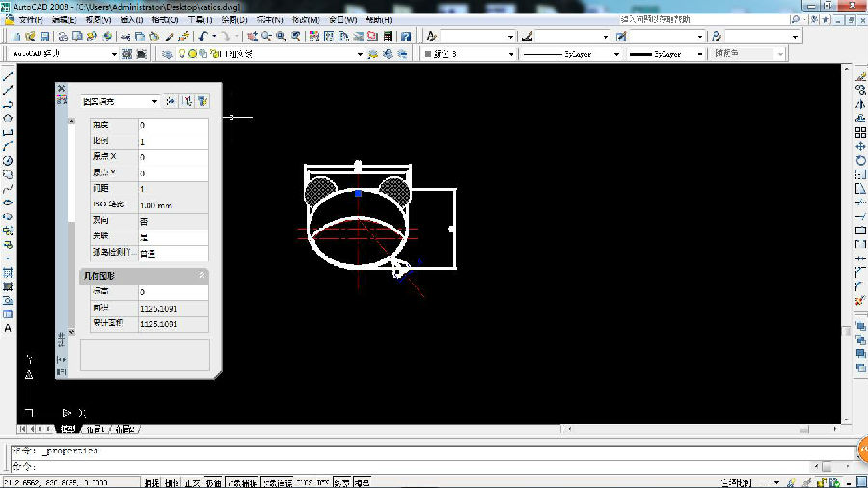868x488 pixels.
Task: Open the File menu
Action: [x=31, y=19]
